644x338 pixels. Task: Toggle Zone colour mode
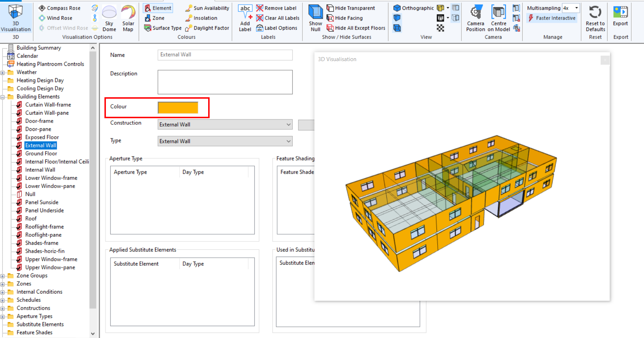point(154,18)
